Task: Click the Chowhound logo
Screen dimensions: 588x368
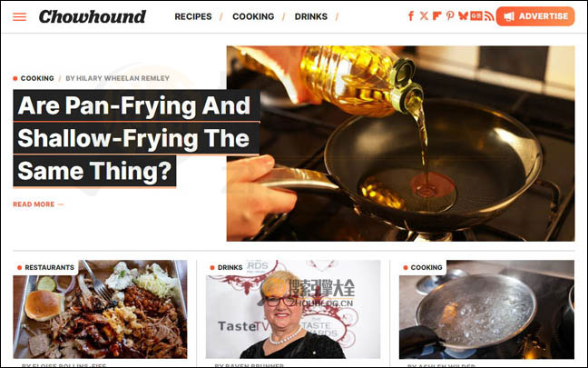Action: click(93, 16)
